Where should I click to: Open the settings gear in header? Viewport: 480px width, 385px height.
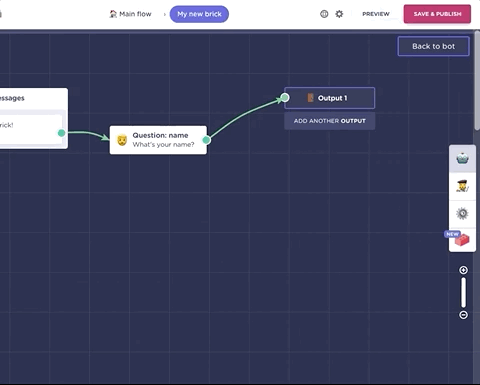(x=339, y=14)
